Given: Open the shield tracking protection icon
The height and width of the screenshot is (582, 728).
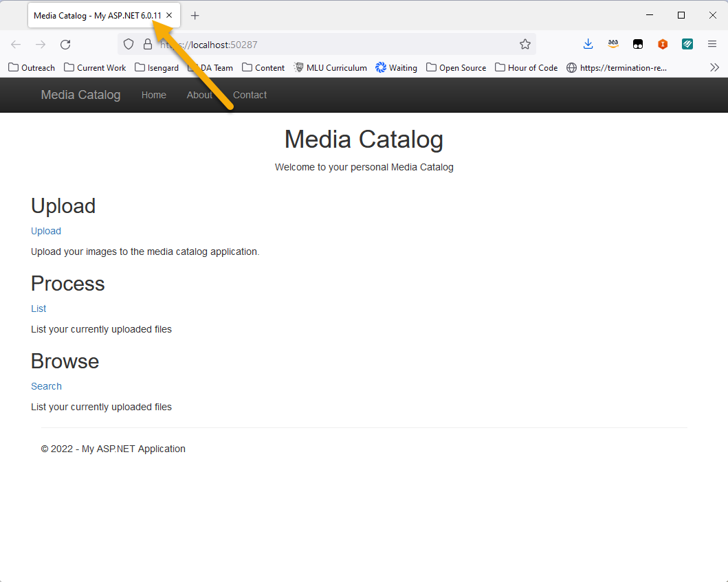Looking at the screenshot, I should pyautogui.click(x=129, y=45).
